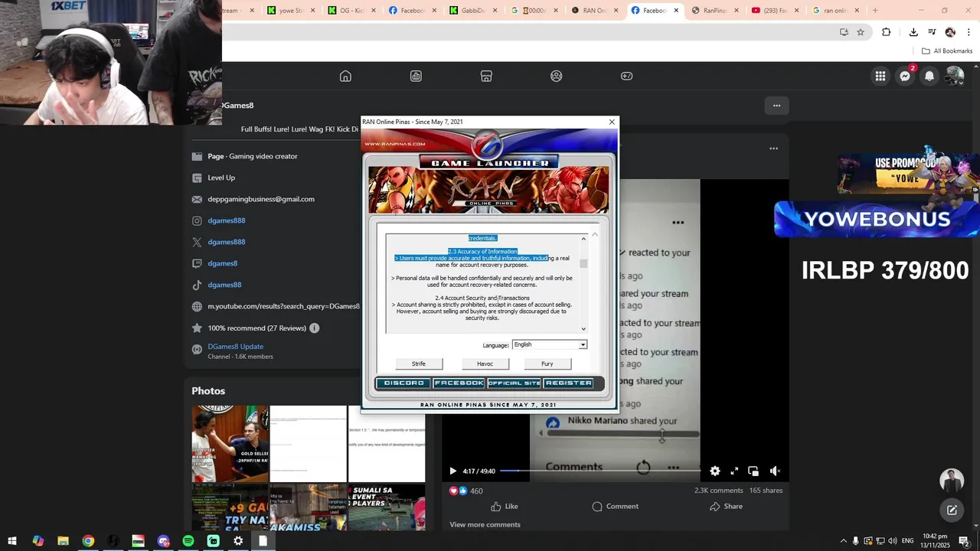
Task: Click the Havoc server button
Action: 485,364
